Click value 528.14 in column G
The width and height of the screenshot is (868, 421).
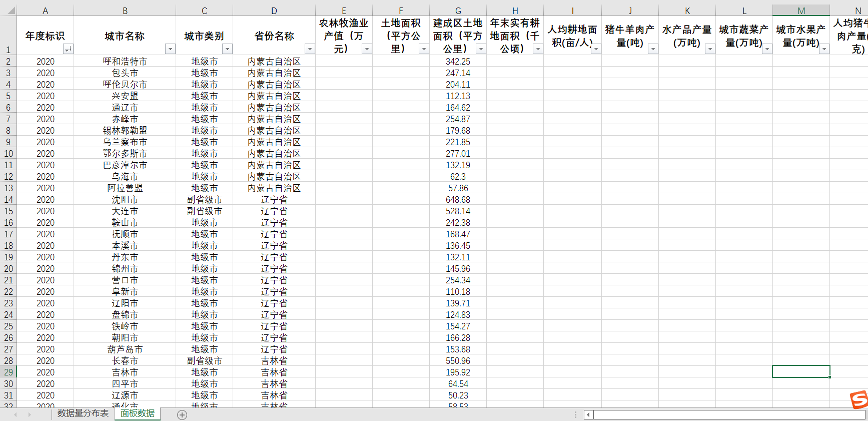[x=458, y=211]
